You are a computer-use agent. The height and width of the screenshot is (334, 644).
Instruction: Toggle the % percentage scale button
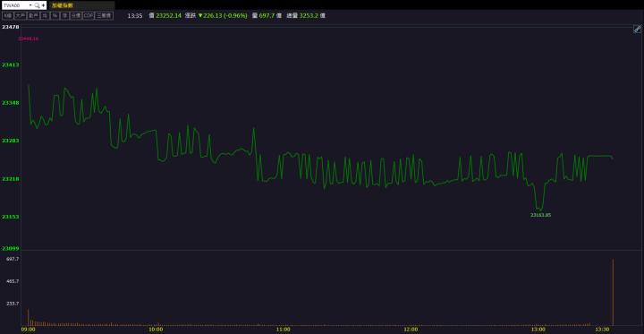(55, 15)
